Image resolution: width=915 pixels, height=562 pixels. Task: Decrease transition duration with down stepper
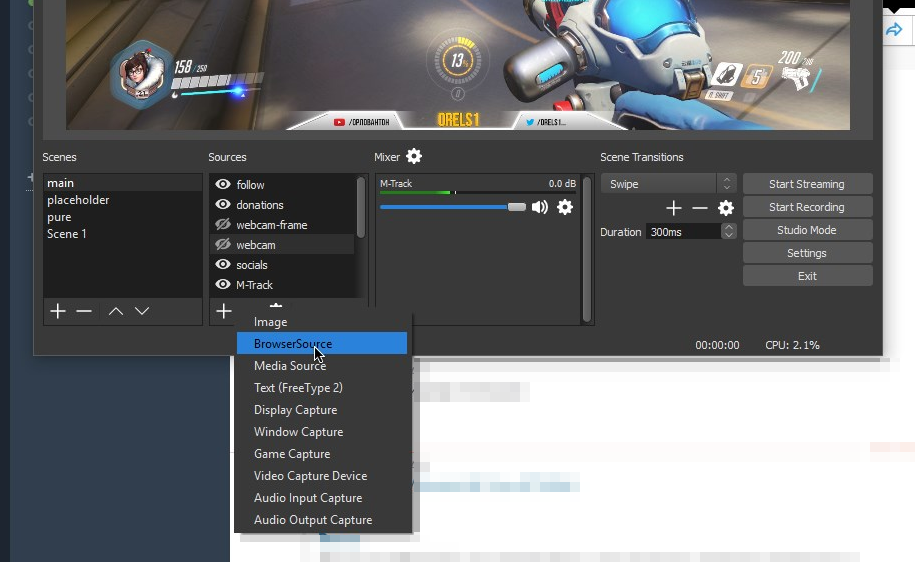click(728, 235)
